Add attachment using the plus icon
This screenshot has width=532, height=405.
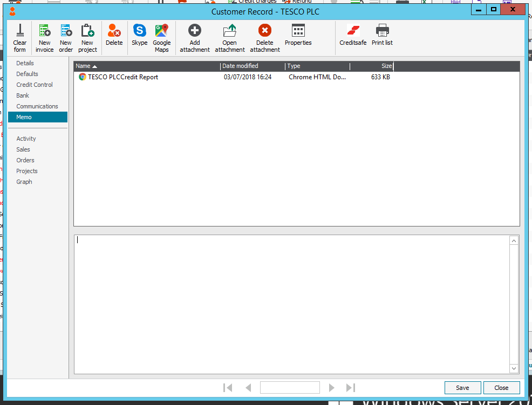[x=195, y=31]
